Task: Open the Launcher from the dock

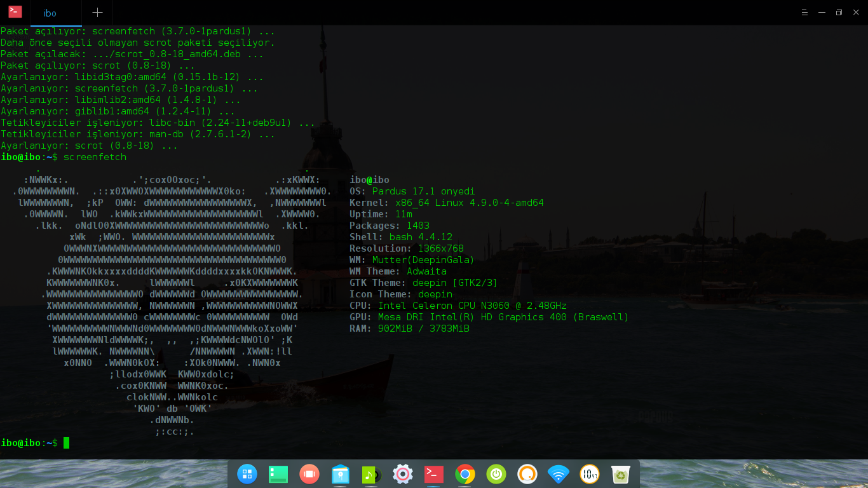Action: pyautogui.click(x=247, y=474)
